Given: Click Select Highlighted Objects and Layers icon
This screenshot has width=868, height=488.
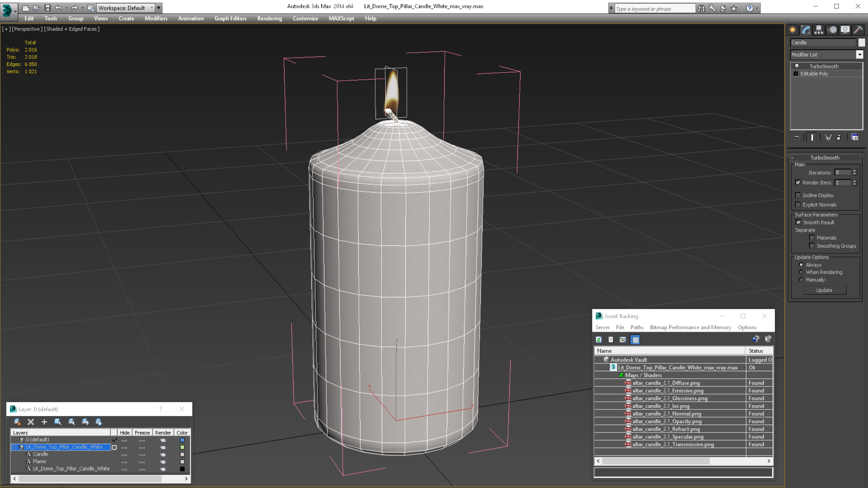Looking at the screenshot, I should tap(58, 422).
